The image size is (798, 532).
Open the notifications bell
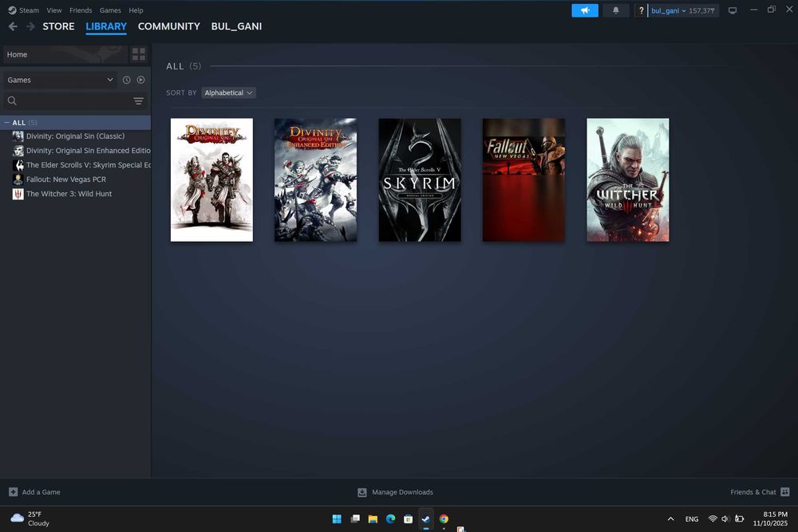point(616,10)
